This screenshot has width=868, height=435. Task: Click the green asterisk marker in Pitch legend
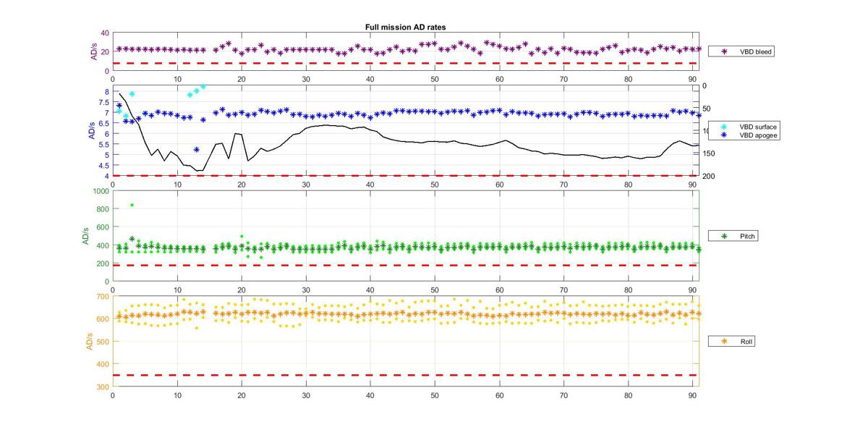click(723, 236)
